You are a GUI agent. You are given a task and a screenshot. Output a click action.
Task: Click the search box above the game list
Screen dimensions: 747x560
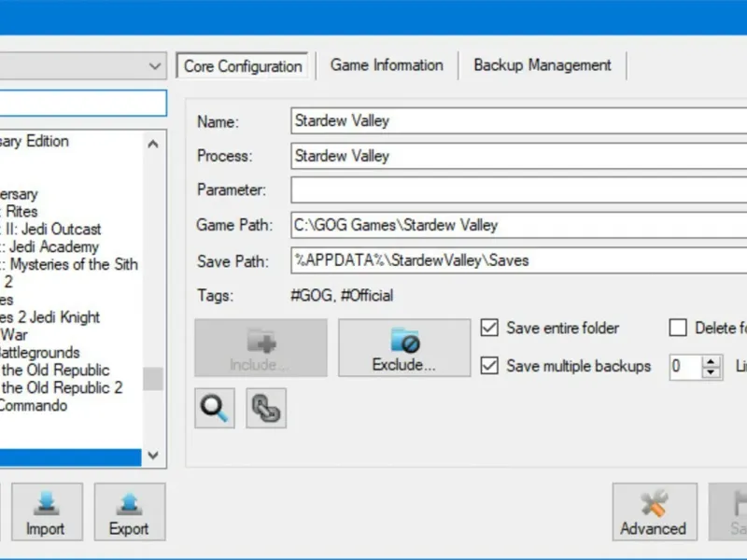coord(83,103)
